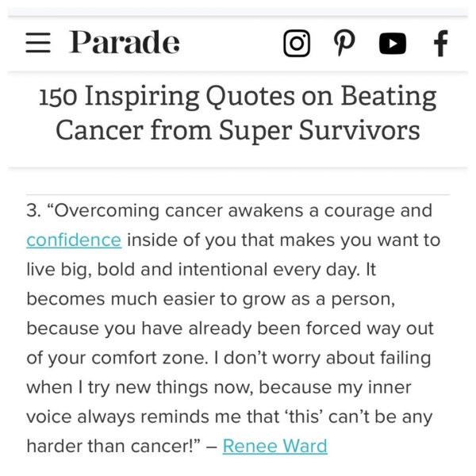
Task: Open Parade's Facebook page
Action: pos(440,43)
